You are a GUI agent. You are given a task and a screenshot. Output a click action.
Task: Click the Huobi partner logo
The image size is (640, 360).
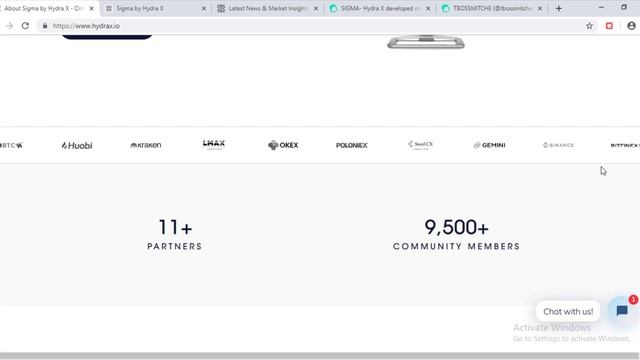77,145
